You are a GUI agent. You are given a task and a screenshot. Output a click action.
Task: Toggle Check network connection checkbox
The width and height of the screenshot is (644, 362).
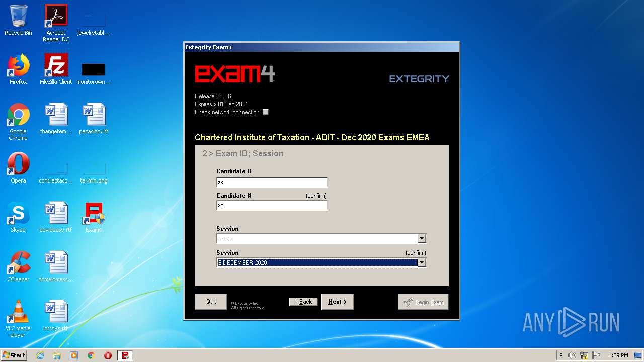pos(266,112)
